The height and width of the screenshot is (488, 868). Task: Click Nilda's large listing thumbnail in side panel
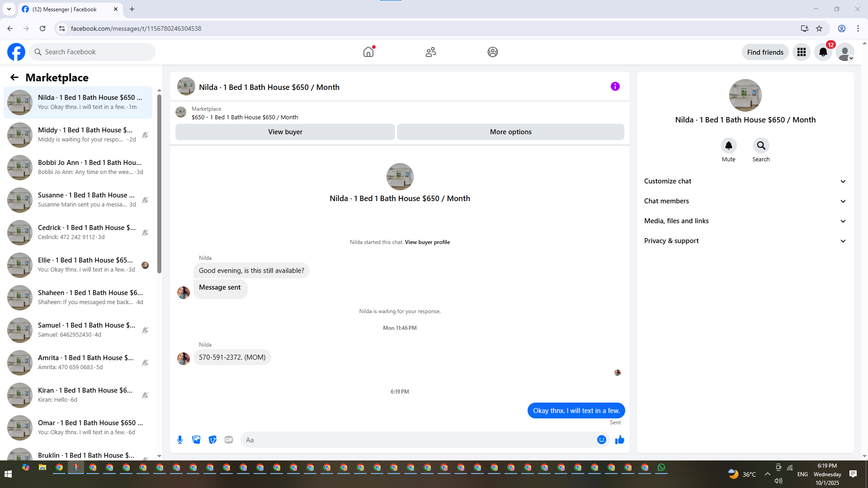click(745, 95)
